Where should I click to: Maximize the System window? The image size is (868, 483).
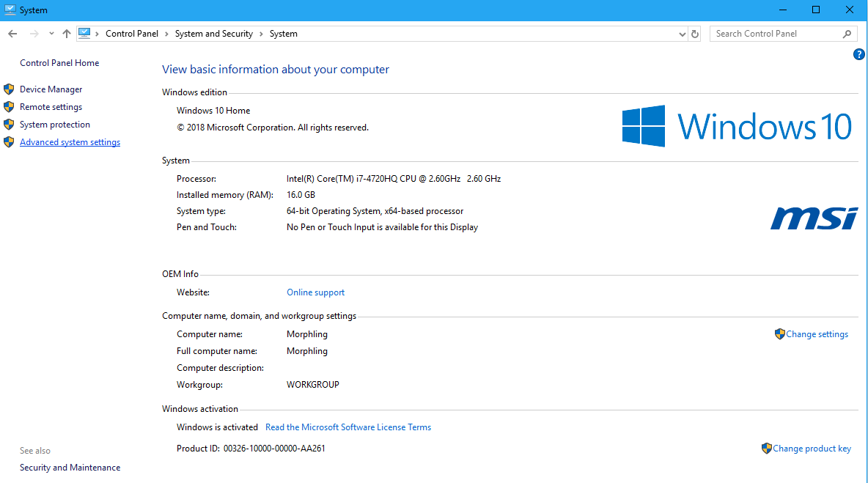tap(816, 10)
